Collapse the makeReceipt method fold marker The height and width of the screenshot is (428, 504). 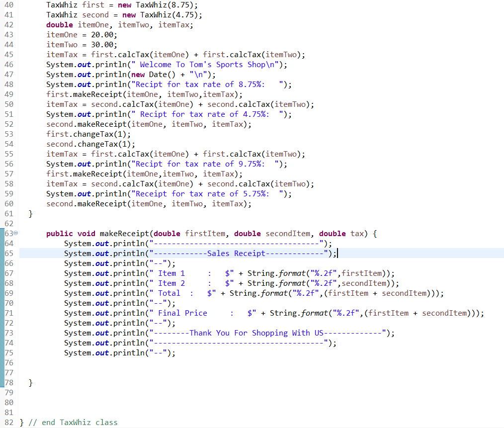click(x=16, y=233)
